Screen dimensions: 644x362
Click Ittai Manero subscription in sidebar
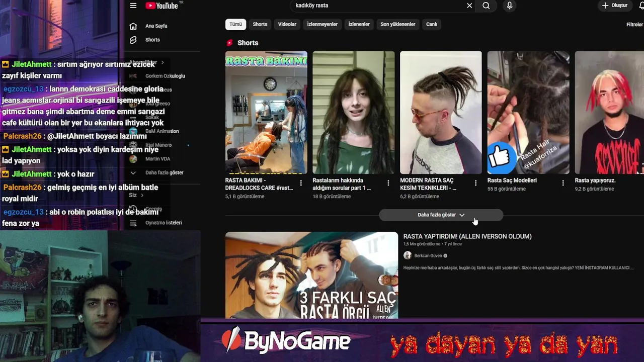[158, 145]
